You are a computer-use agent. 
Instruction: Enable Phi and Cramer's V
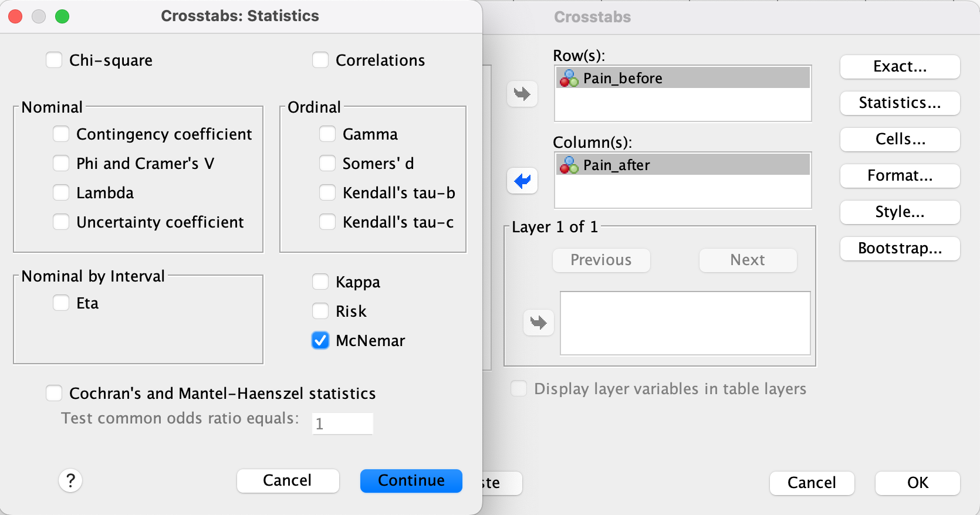coord(61,163)
